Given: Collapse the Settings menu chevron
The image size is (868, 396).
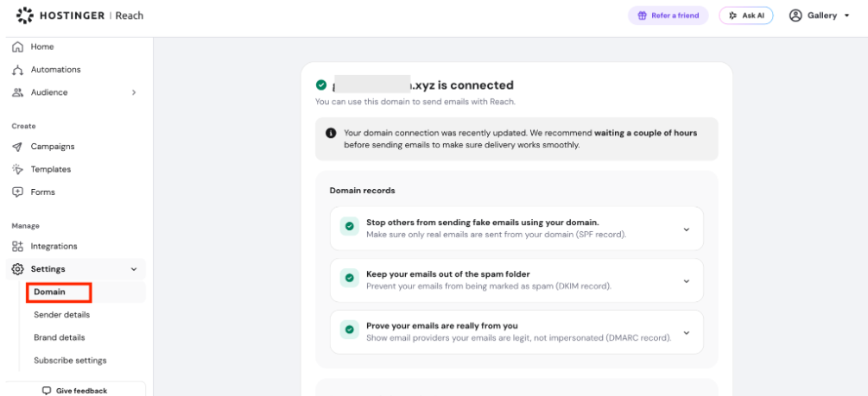Looking at the screenshot, I should (x=133, y=269).
